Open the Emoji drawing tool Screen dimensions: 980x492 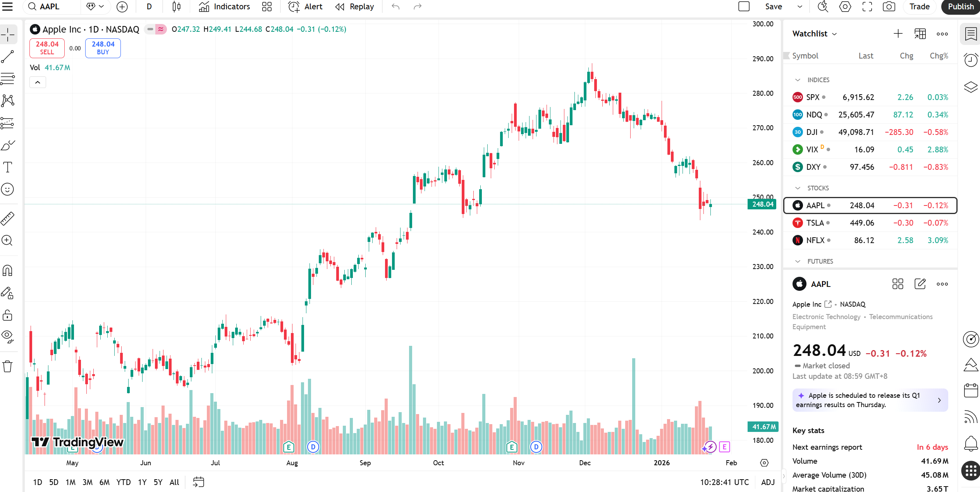point(7,190)
